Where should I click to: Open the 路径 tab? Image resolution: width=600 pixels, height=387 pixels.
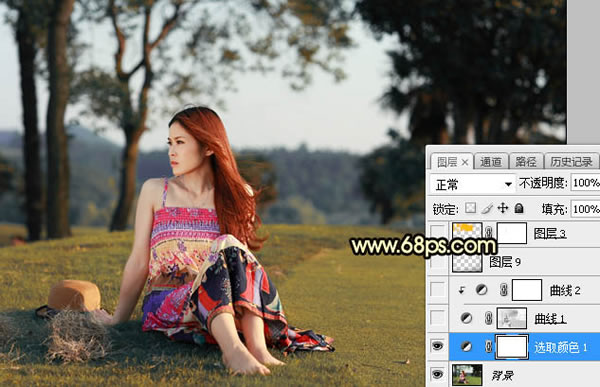(526, 162)
